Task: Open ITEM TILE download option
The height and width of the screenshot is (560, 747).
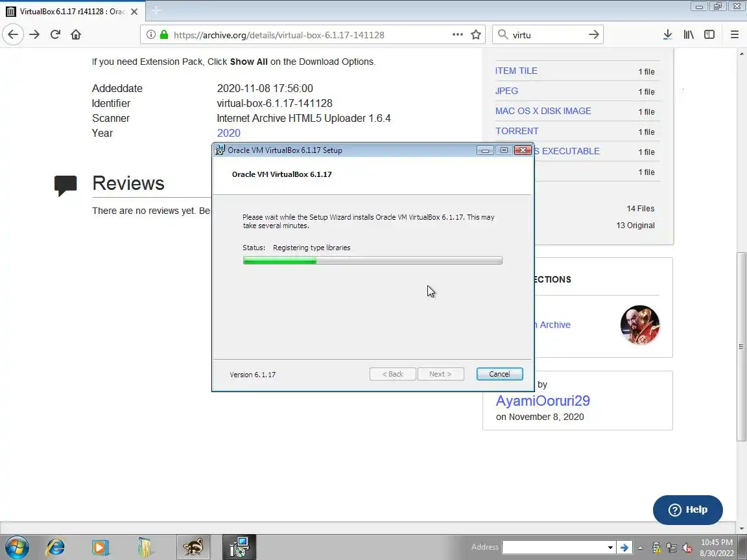Action: pos(516,71)
